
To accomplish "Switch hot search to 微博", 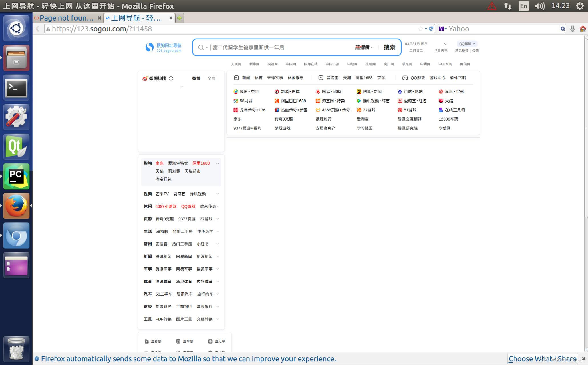I will click(x=196, y=78).
